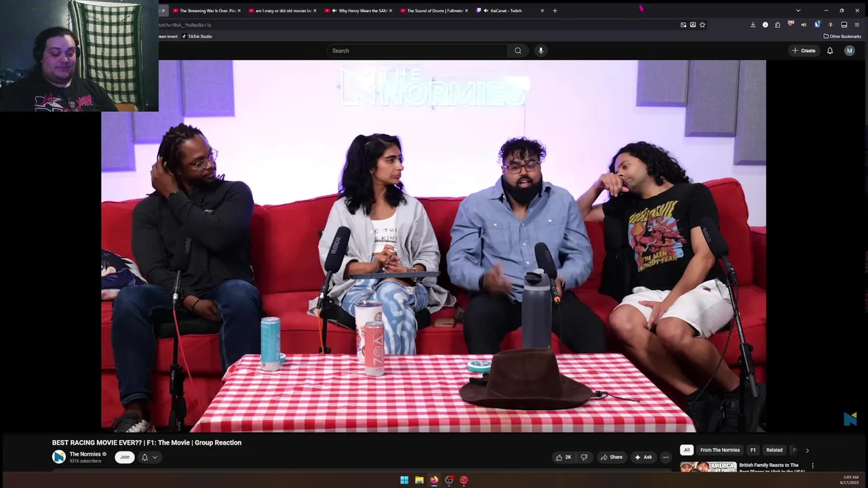The width and height of the screenshot is (868, 488).
Task: Close The Streaming War Is Over tab
Action: pos(239,11)
